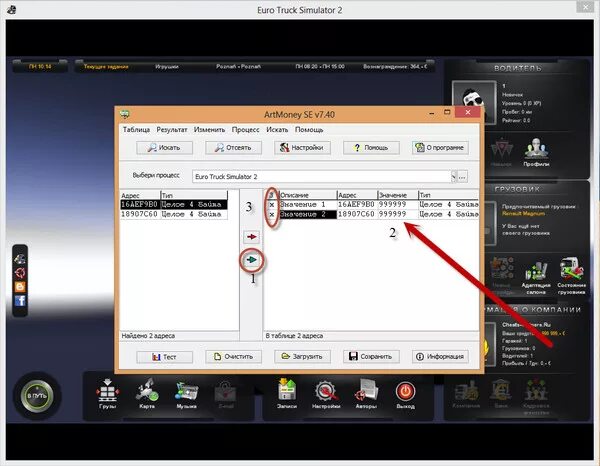Open ArtMoney Настройки toolbar button

(302, 148)
